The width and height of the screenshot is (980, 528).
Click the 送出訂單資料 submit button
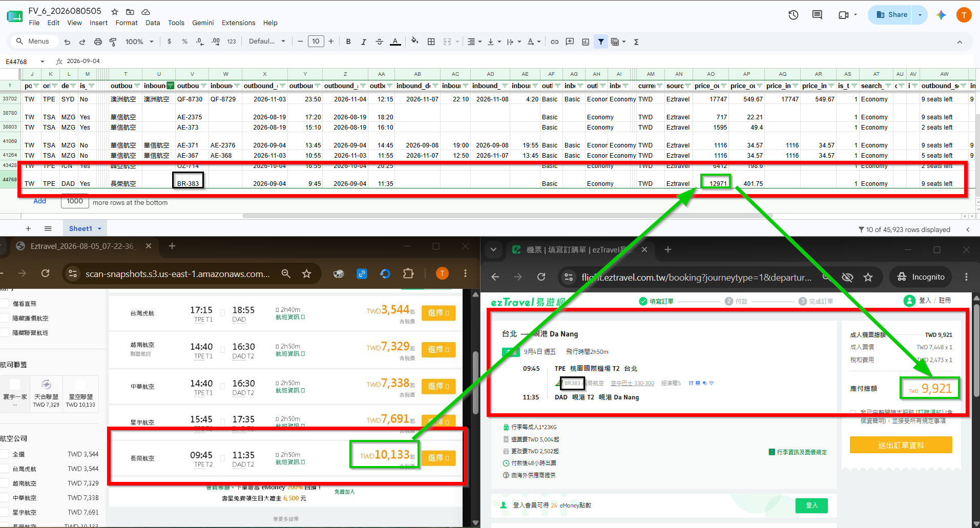[x=901, y=445]
